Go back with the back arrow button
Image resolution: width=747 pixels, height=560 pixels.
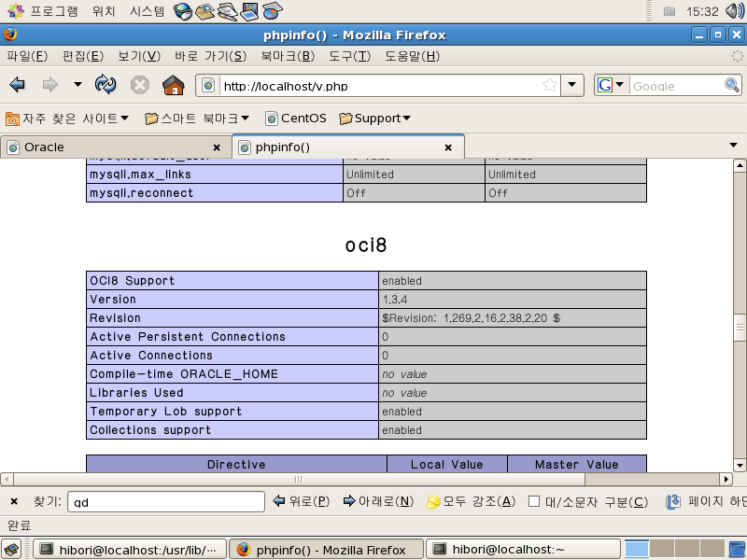point(18,85)
